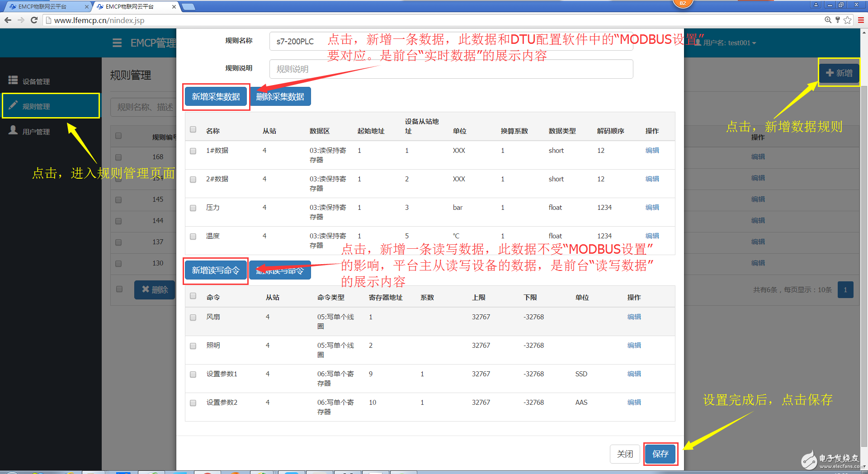Screen dimensions: 868x474
Task: Open the 规则管理 sidebar menu
Action: [51, 106]
